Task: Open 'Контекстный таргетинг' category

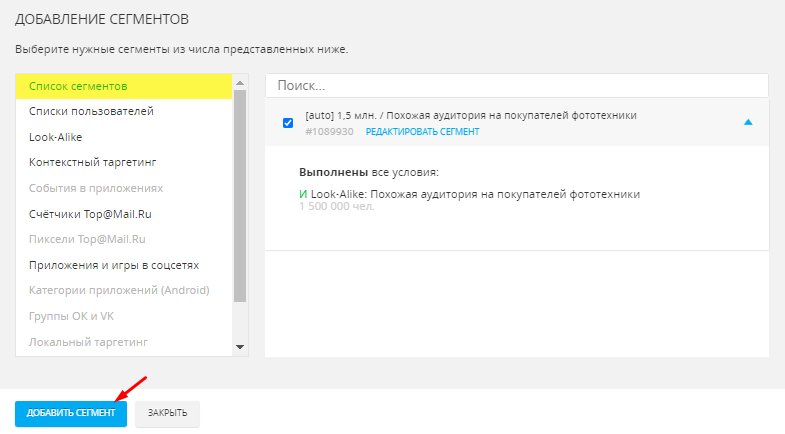Action: [x=93, y=162]
